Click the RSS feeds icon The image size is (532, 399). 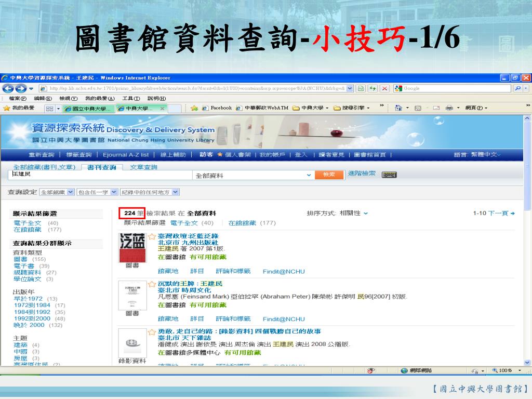pyautogui.click(x=418, y=108)
